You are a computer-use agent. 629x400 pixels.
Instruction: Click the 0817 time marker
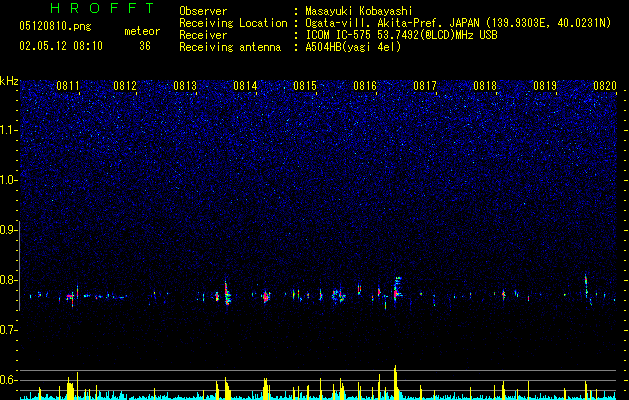425,86
